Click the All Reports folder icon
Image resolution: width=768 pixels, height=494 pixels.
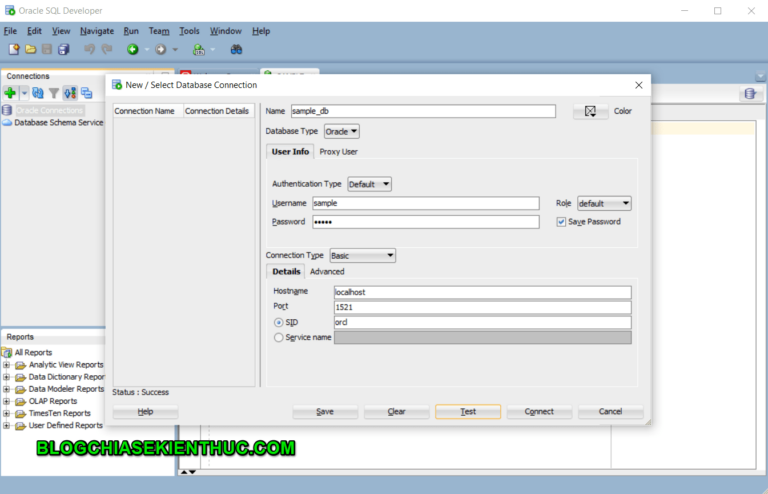(x=7, y=352)
